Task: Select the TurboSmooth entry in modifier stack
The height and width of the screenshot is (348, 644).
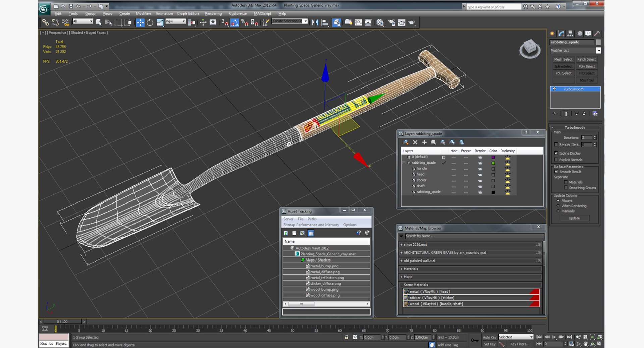Action: pyautogui.click(x=575, y=89)
